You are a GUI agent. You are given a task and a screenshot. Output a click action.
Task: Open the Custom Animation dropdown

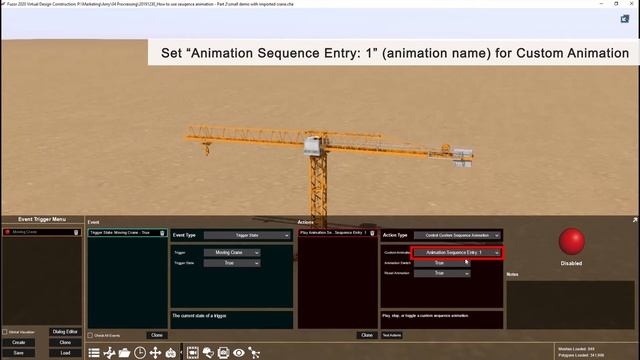[x=457, y=253]
